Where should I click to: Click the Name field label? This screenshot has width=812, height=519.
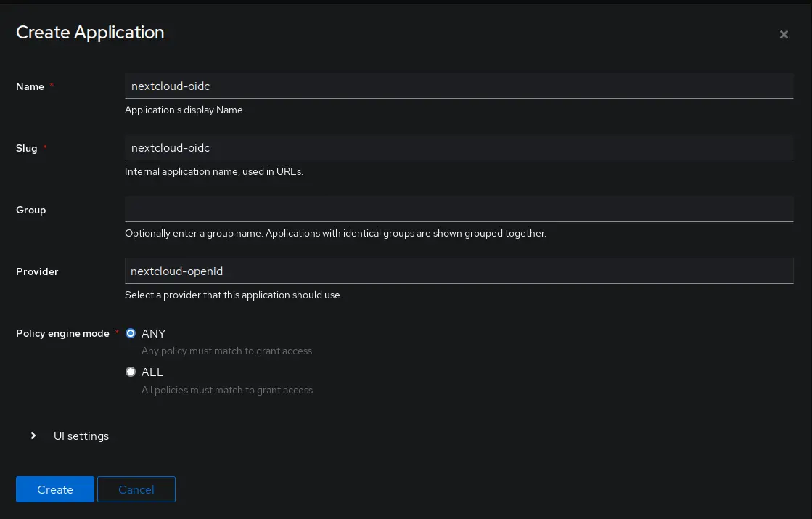(30, 86)
